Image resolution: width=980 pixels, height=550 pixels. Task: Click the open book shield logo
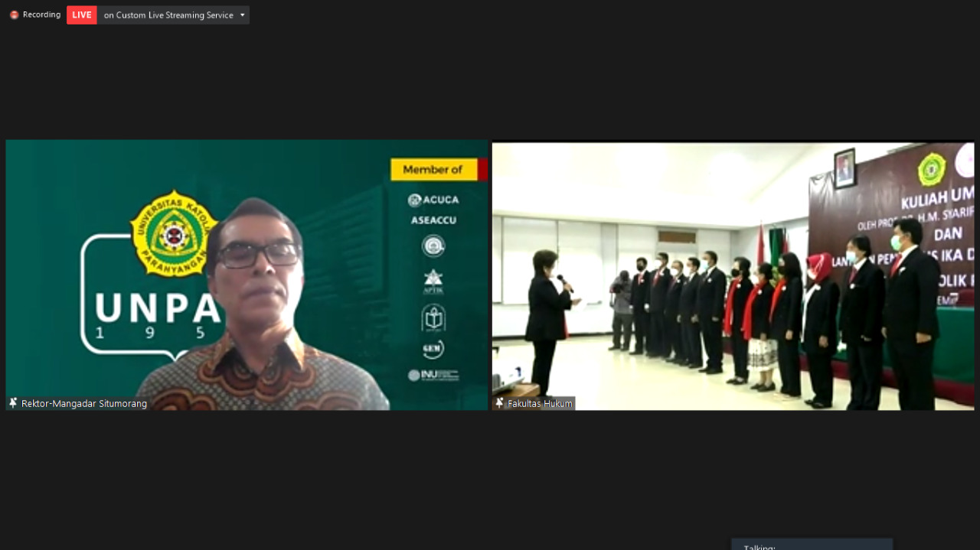point(433,317)
